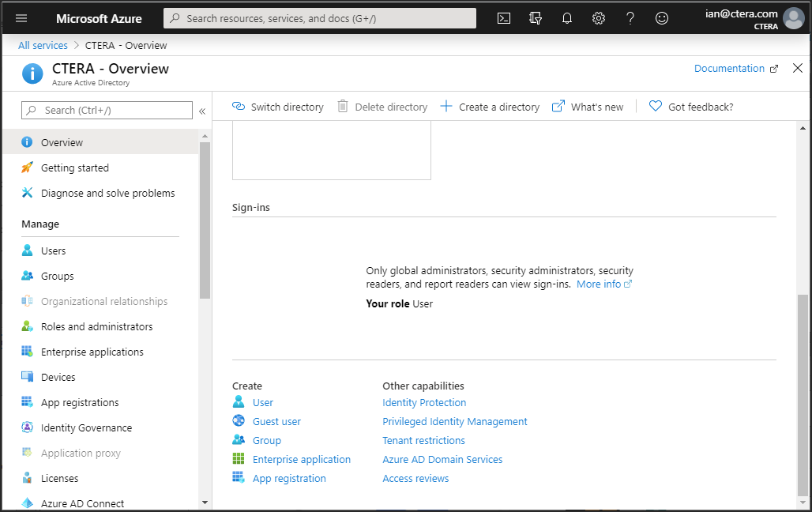Click the Guest user link under Create

tap(276, 421)
